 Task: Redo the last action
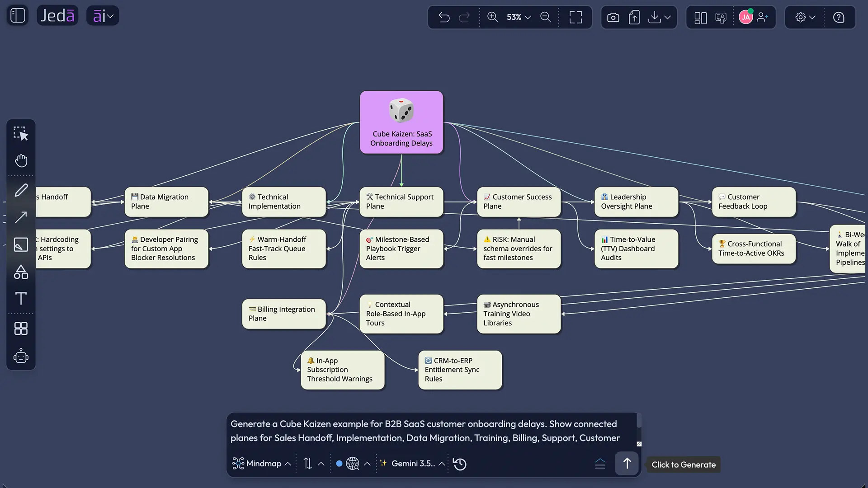(x=464, y=17)
